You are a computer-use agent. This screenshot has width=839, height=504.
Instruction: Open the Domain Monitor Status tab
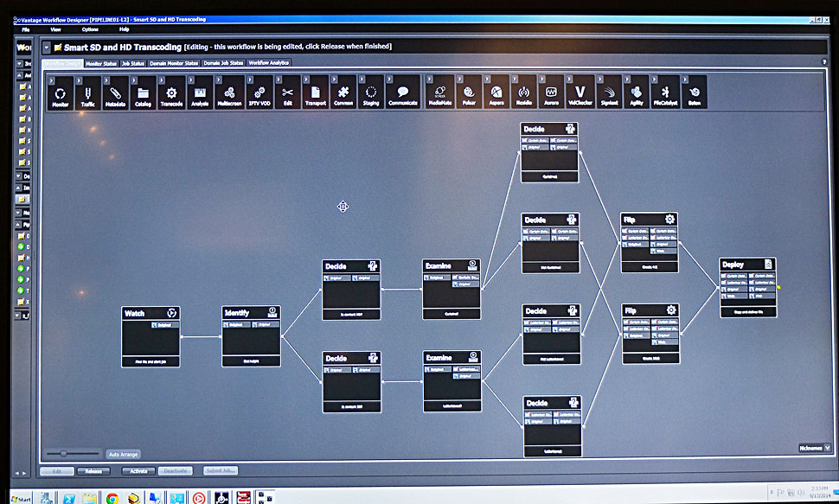[x=174, y=63]
